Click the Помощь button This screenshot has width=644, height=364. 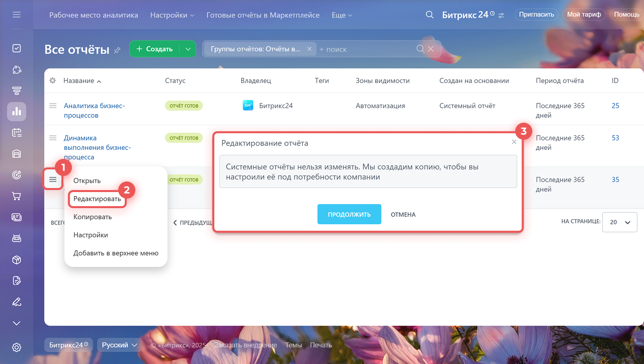click(627, 14)
